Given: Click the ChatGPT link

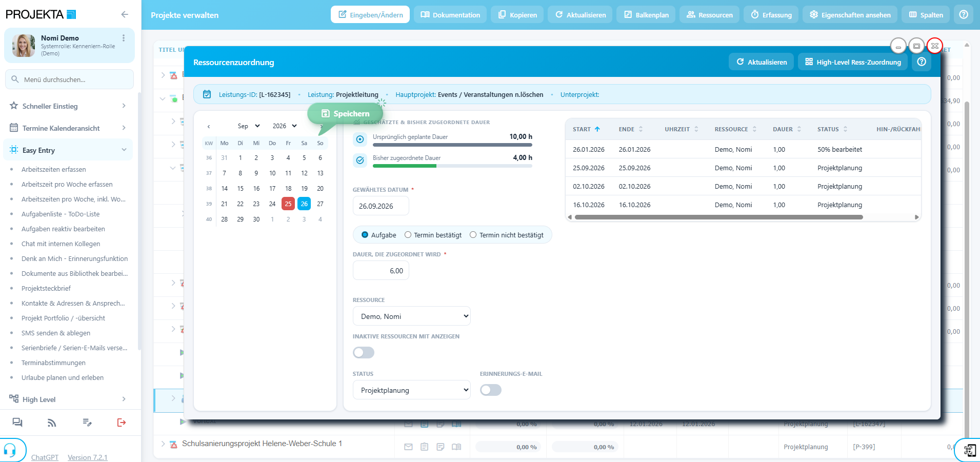Looking at the screenshot, I should pos(45,457).
